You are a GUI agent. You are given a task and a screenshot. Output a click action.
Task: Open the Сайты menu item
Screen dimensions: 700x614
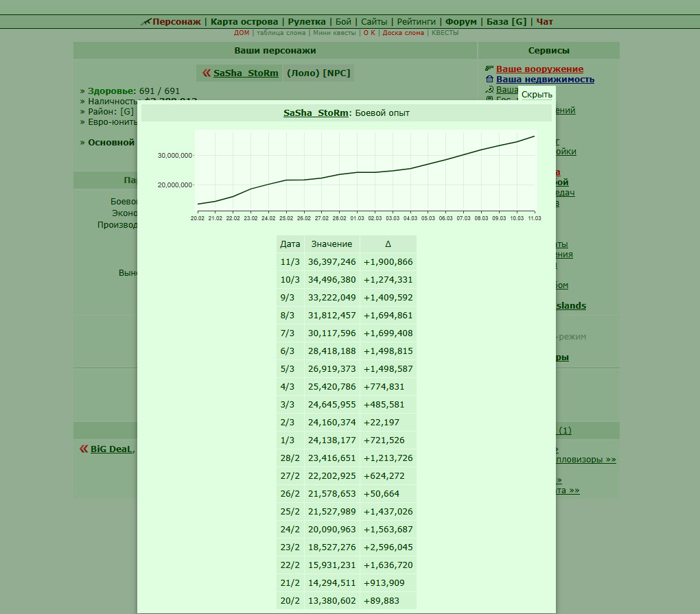[x=373, y=22]
